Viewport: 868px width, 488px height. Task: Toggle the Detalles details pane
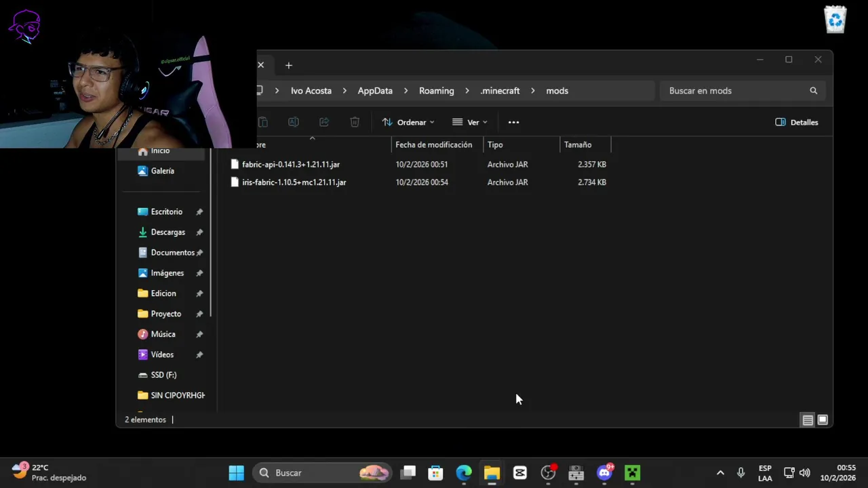pos(797,122)
